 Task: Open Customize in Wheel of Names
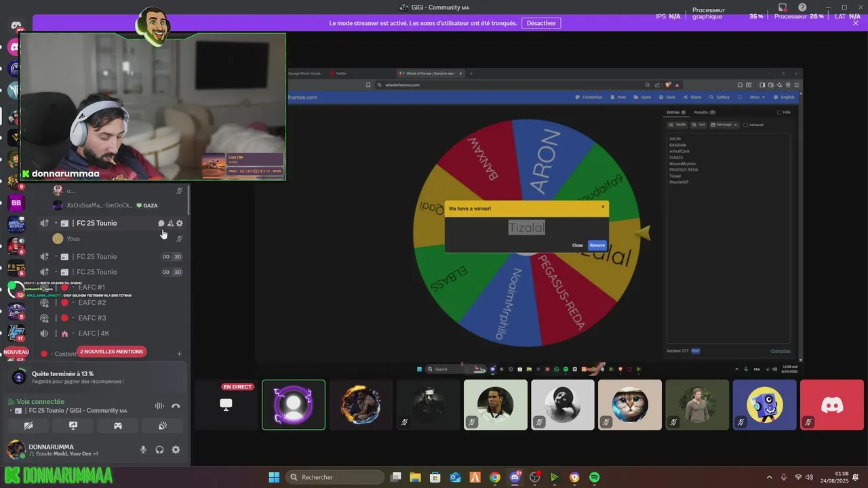(589, 97)
